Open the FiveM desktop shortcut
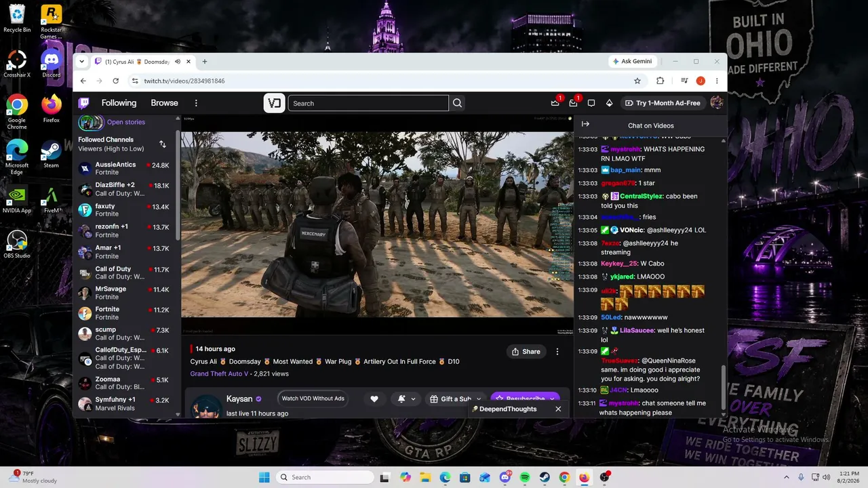868x488 pixels. (51, 199)
